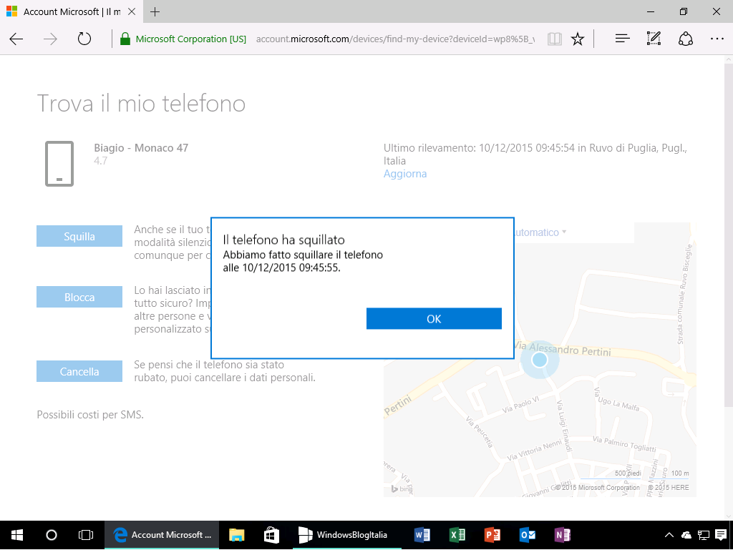Screen dimensions: 733x560
Task: Click the 'Possibili costi per SMS.' text
Action: pos(90,415)
